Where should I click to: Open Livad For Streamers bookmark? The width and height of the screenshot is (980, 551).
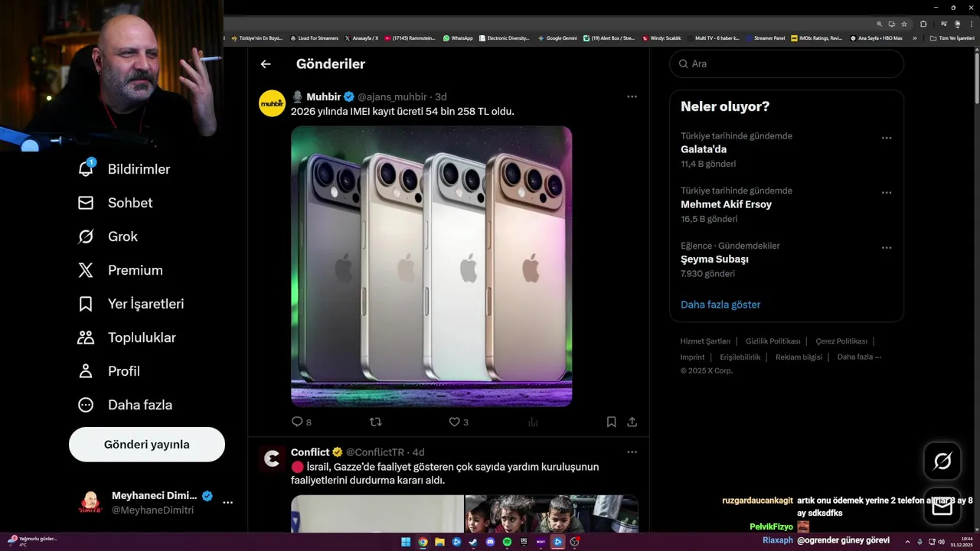(314, 37)
